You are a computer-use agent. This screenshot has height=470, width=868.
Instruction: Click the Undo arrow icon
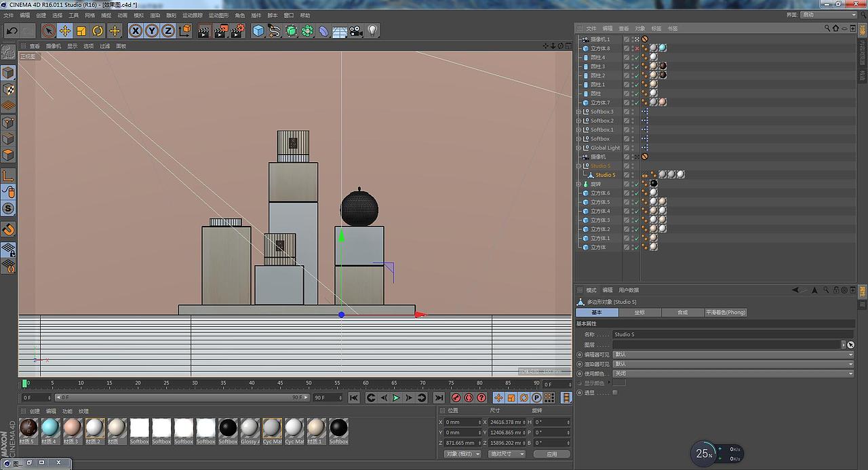[12, 31]
